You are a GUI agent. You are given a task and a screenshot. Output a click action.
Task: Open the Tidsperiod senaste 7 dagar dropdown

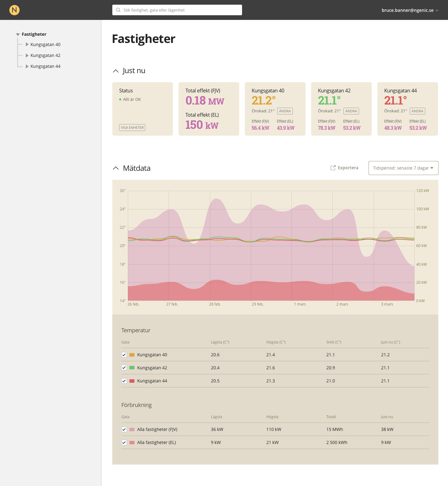tap(404, 168)
